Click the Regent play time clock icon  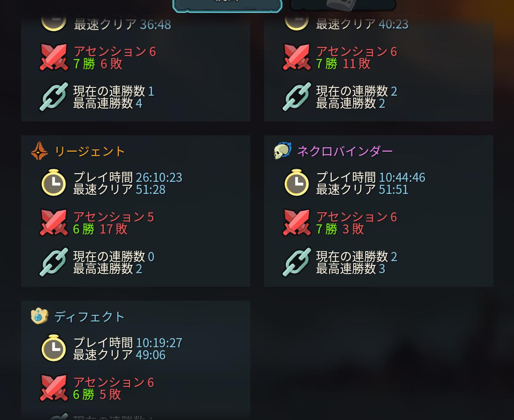coord(54,183)
